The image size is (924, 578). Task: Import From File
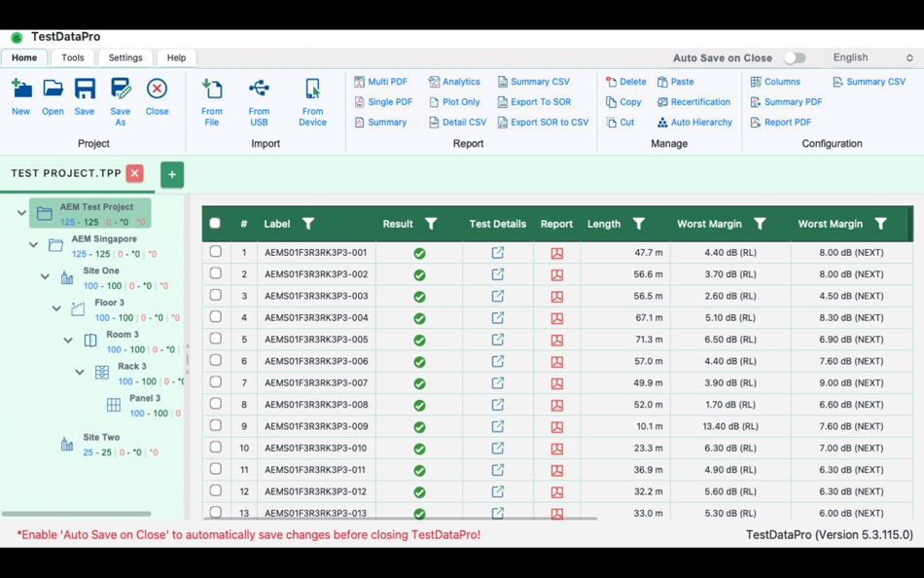click(212, 102)
